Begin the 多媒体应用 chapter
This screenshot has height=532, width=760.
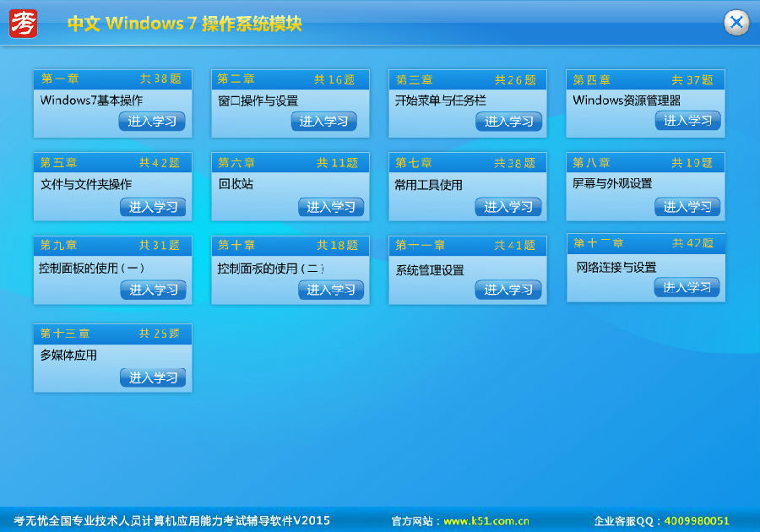click(153, 377)
